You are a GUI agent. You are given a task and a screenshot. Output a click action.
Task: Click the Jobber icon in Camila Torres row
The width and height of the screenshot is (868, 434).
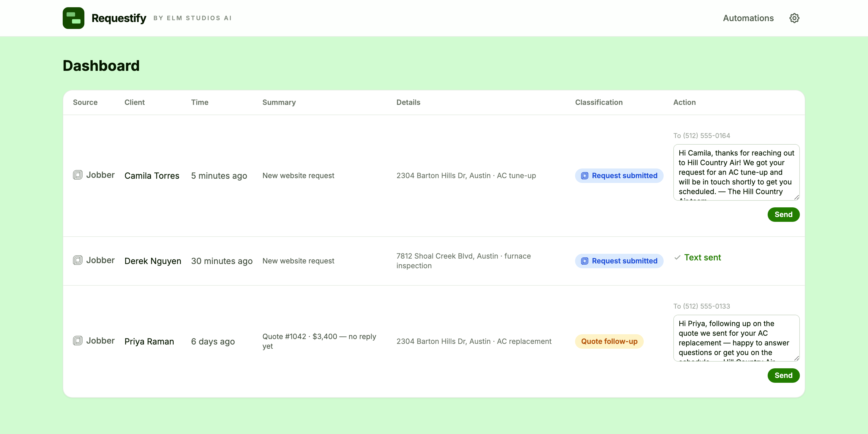(x=78, y=175)
